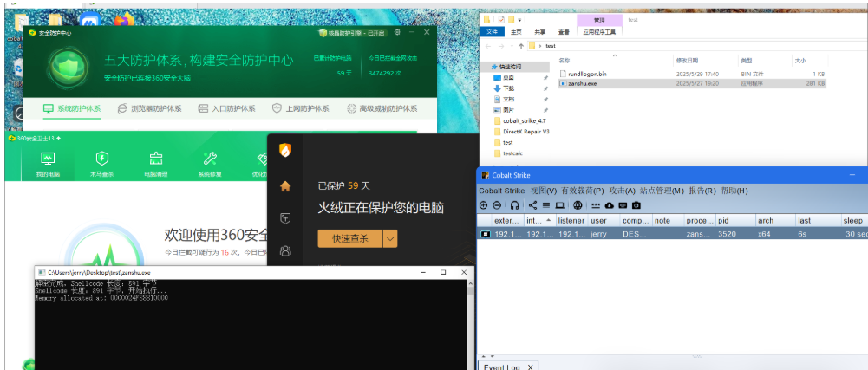Click the plus connect icon in Cobalt Strike

point(483,205)
